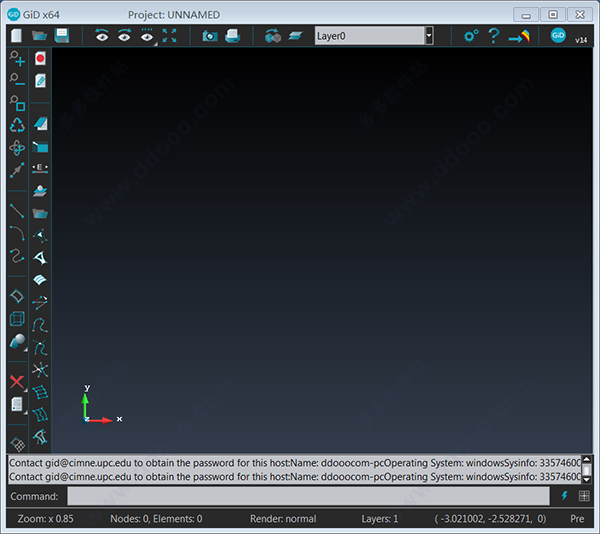The width and height of the screenshot is (600, 534).
Task: Select the wireframe cube volume tool
Action: tap(17, 319)
